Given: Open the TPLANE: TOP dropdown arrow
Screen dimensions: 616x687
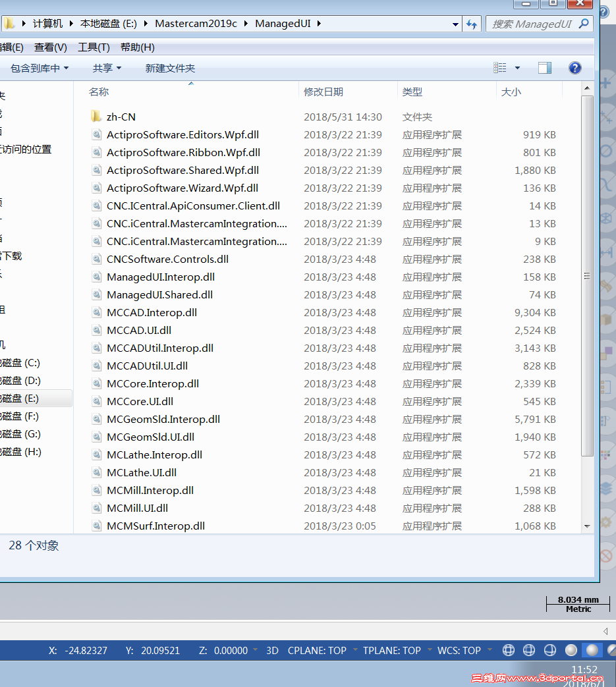Looking at the screenshot, I should 430,649.
